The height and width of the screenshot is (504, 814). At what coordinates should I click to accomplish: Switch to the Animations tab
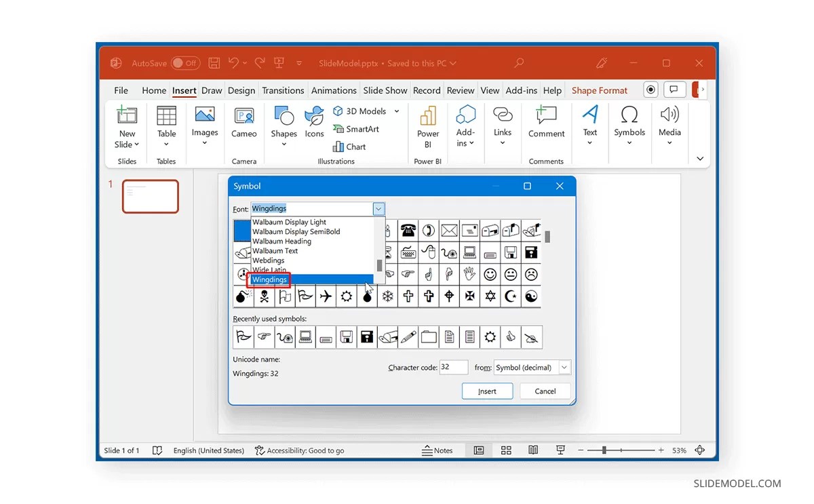pyautogui.click(x=334, y=90)
